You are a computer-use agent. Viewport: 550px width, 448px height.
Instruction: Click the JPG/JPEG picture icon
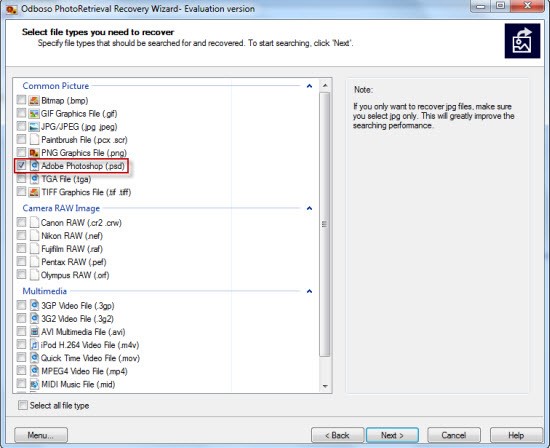[34, 127]
